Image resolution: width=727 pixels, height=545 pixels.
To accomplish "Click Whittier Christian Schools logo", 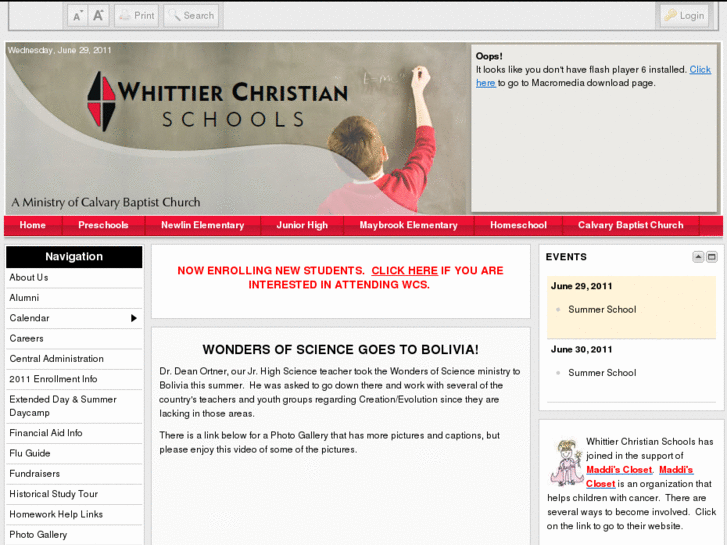I will (217, 102).
